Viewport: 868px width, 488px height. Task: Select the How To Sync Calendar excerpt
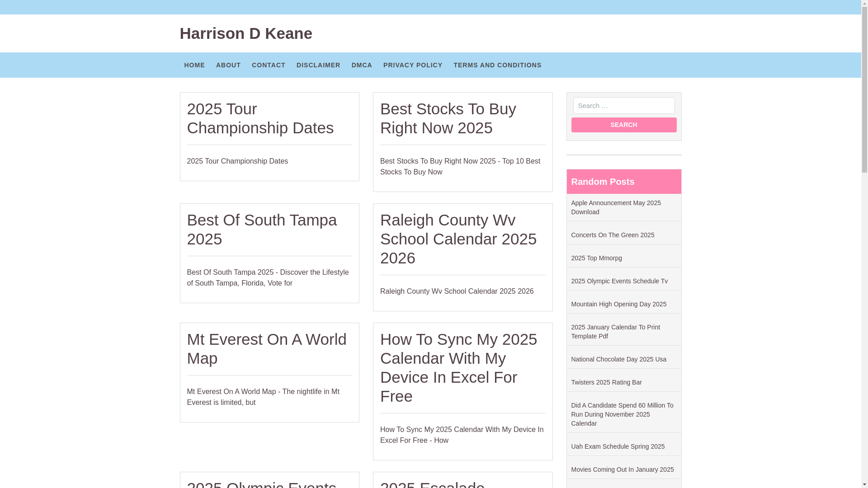(x=462, y=435)
